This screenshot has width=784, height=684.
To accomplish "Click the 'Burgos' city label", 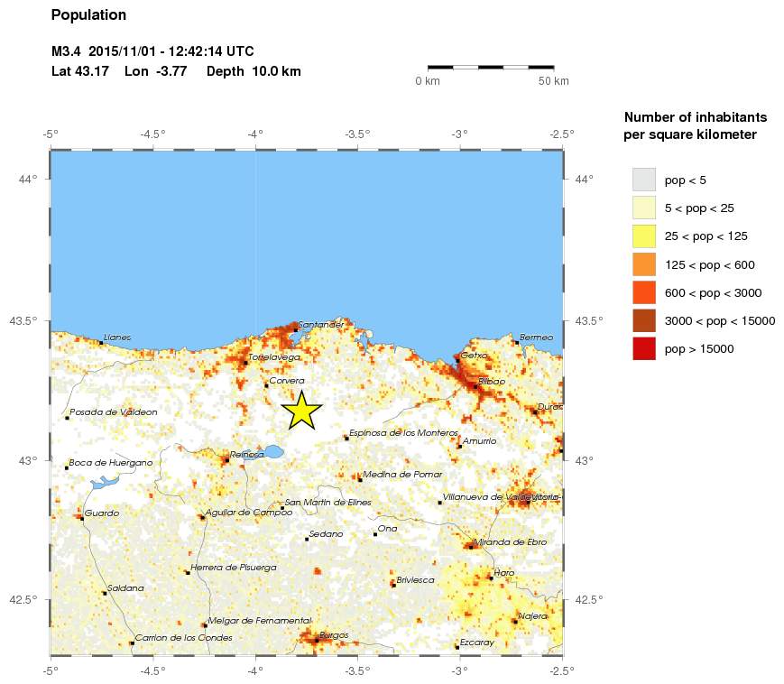I will point(334,635).
